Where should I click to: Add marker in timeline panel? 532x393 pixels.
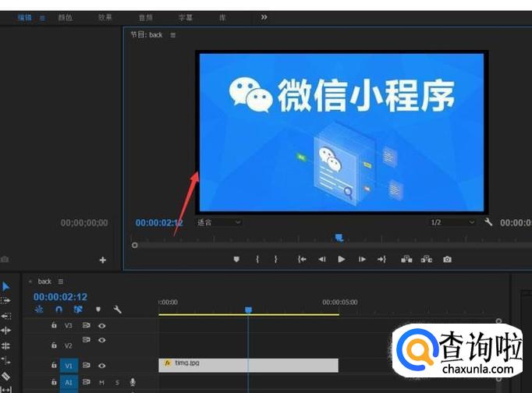point(98,310)
